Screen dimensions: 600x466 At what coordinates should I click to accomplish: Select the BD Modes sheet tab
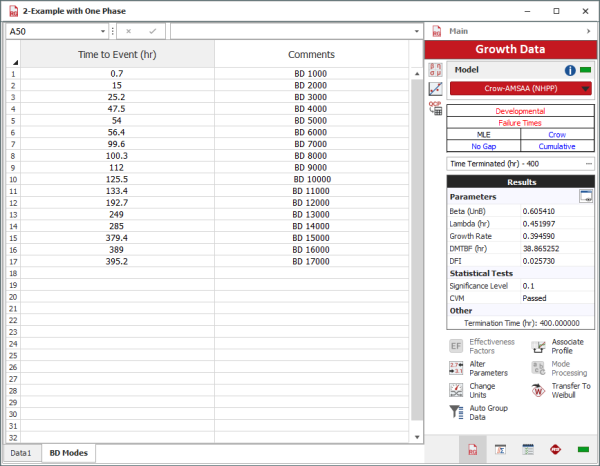click(x=68, y=453)
